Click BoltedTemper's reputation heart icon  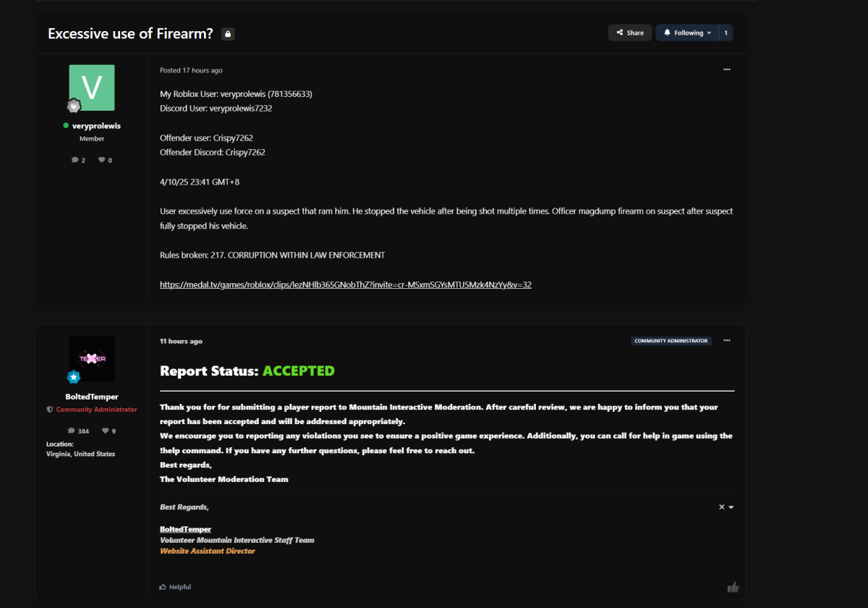(105, 431)
